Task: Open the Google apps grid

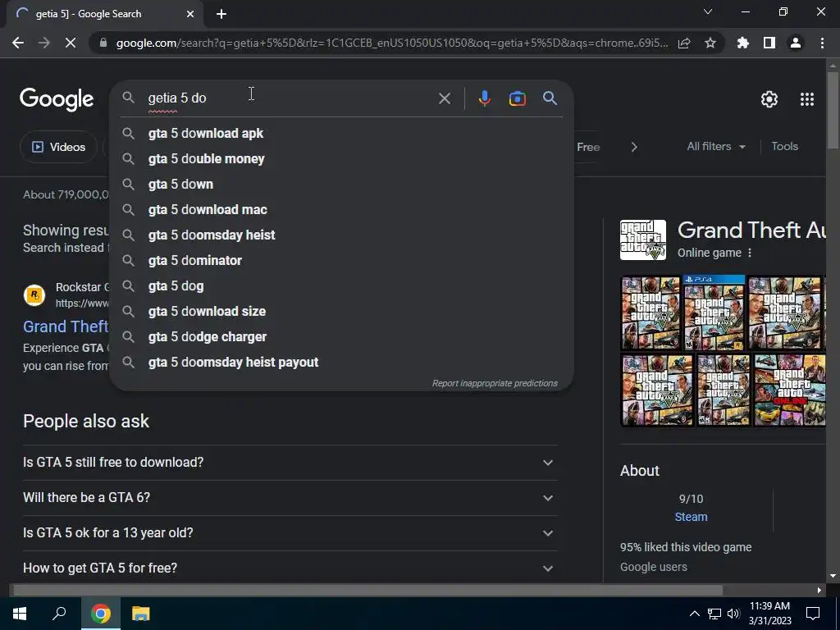Action: [x=807, y=99]
